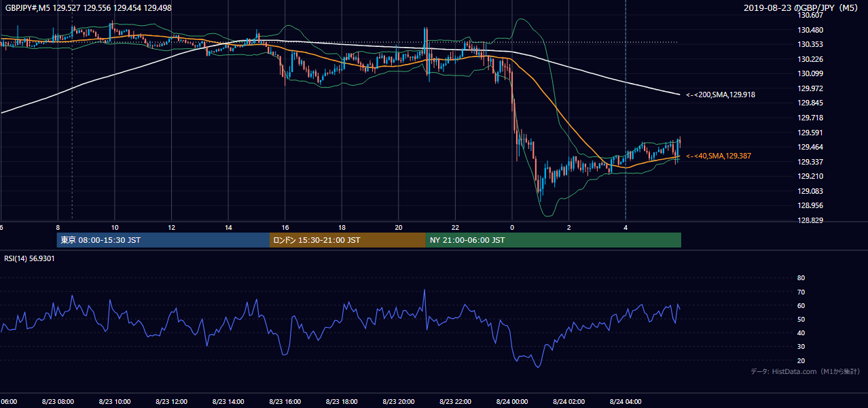Click the 129.464 price axis label

[x=810, y=147]
